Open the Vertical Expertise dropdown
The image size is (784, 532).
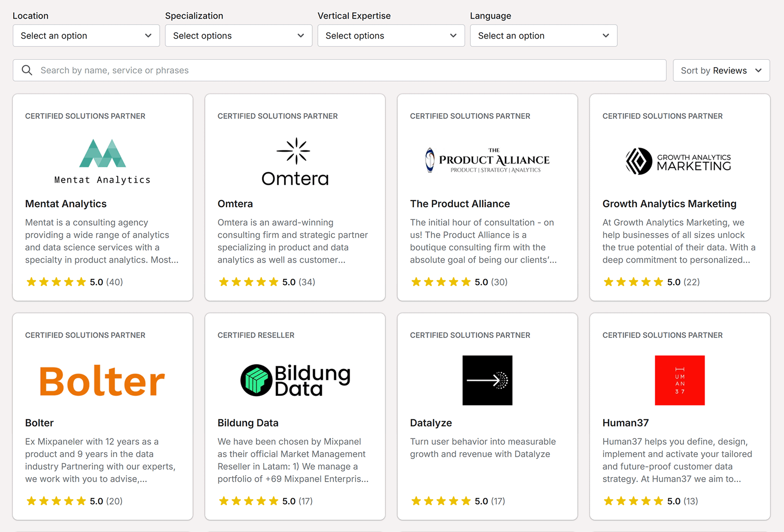point(391,35)
